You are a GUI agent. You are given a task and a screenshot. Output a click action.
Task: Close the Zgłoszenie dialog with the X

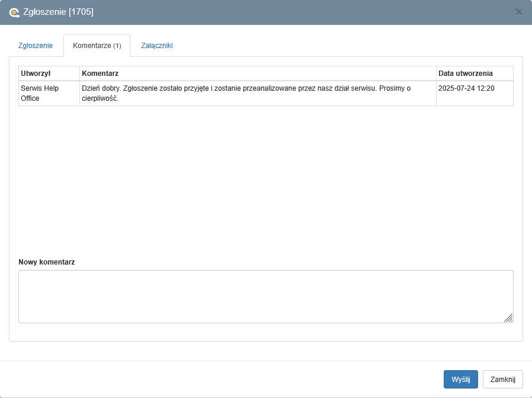(x=518, y=12)
